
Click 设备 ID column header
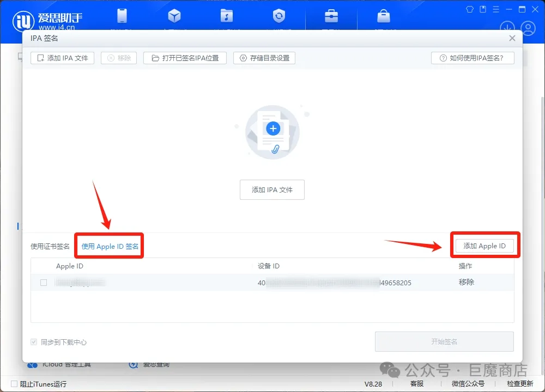268,266
